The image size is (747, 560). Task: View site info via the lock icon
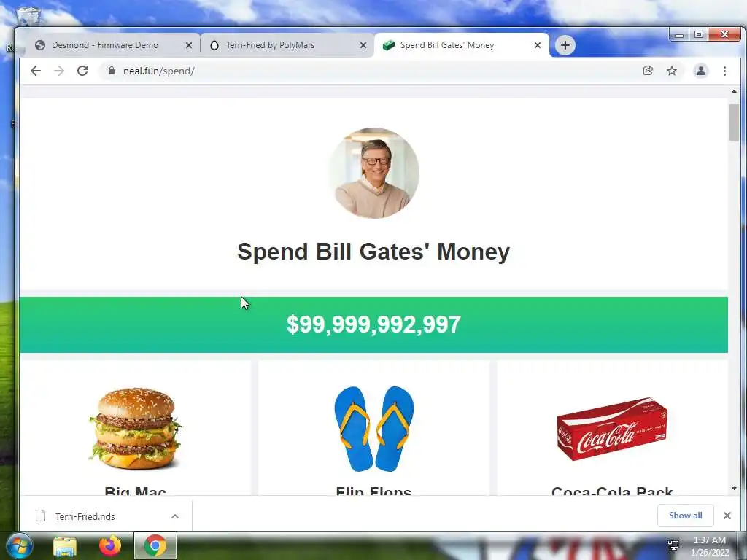coord(112,71)
